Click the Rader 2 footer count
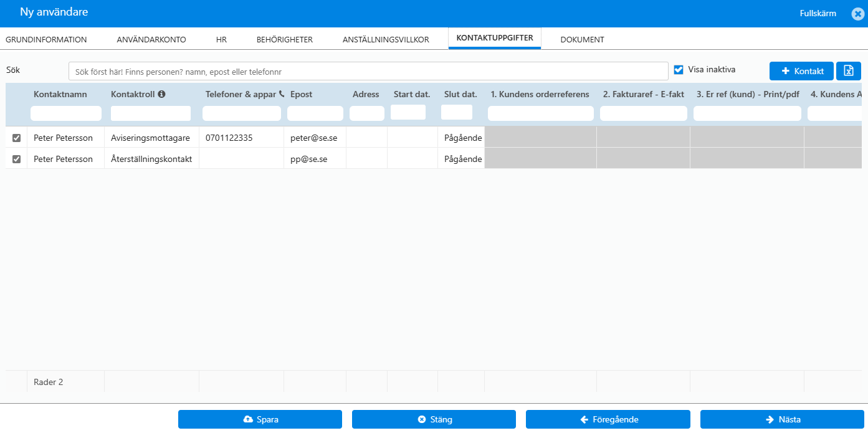This screenshot has height=433, width=868. point(49,382)
